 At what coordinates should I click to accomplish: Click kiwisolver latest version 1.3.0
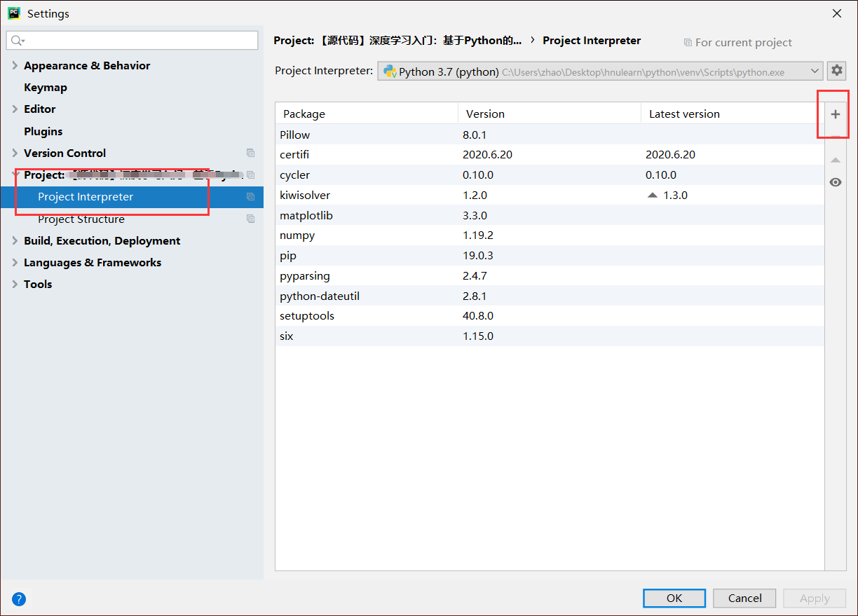tap(675, 196)
